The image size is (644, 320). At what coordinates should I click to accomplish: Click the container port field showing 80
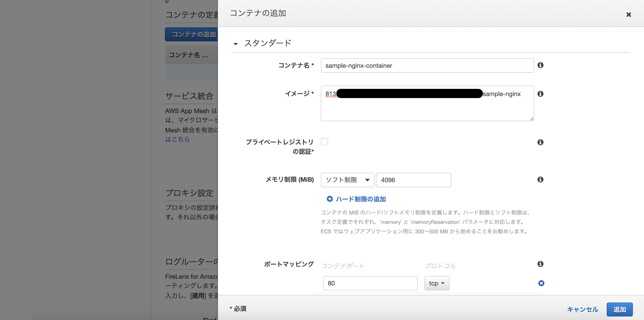(370, 283)
